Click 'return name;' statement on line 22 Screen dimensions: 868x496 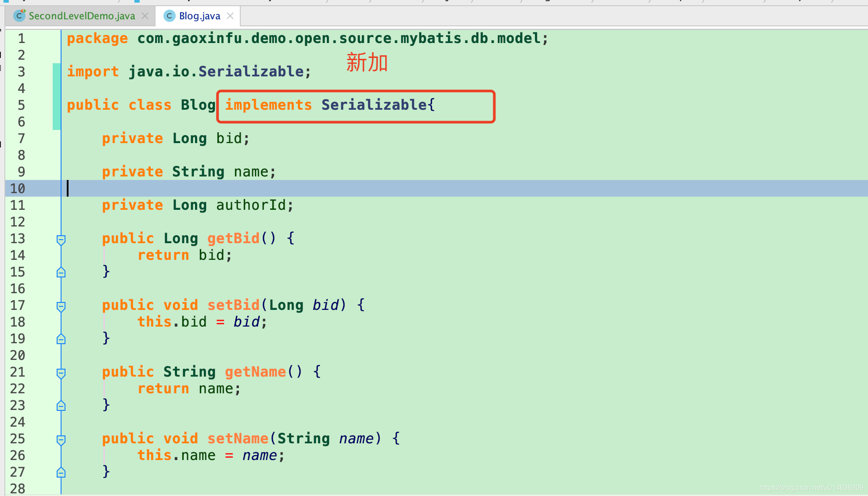(189, 389)
